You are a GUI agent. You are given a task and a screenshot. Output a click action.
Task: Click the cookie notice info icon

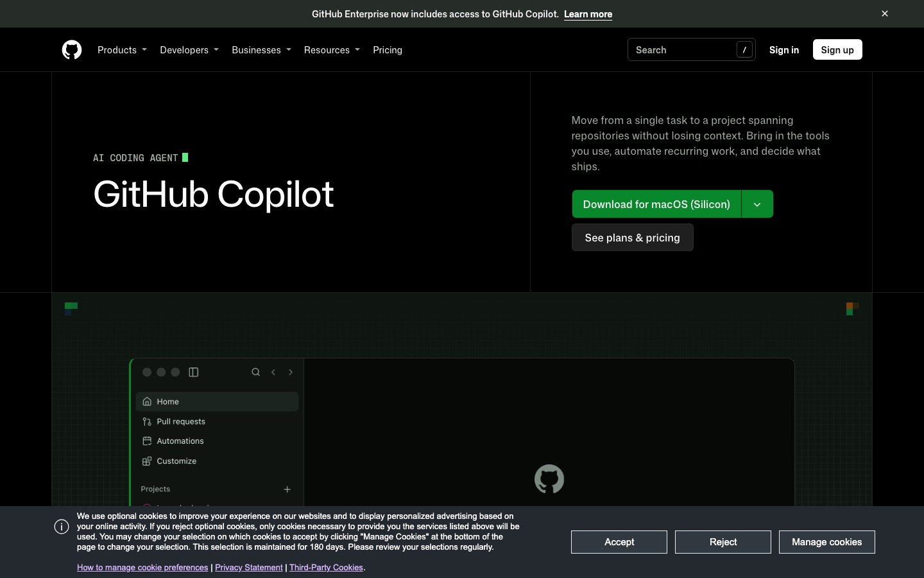(x=62, y=527)
